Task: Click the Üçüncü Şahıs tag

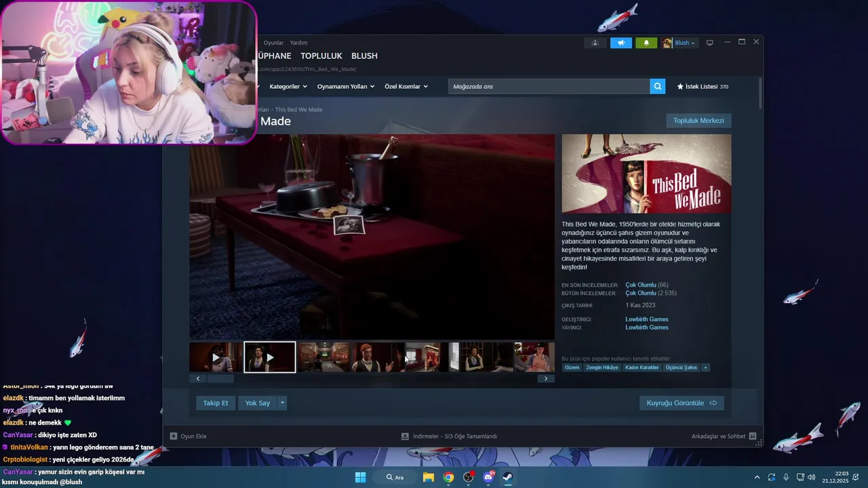Action: [x=681, y=367]
